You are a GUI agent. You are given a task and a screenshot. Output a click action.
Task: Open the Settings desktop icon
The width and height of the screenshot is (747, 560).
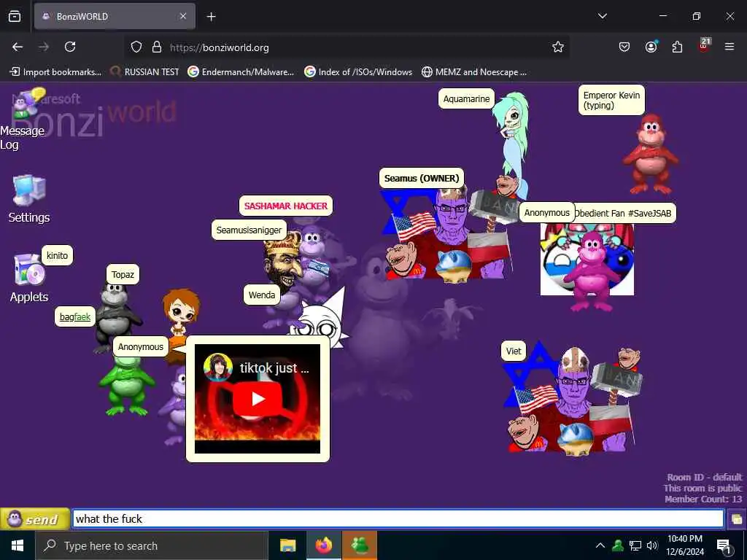coord(29,199)
